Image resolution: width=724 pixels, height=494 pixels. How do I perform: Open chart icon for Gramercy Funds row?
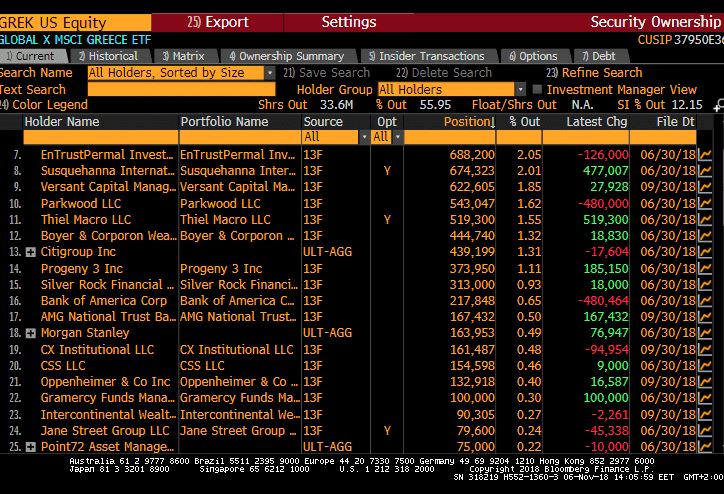click(705, 398)
